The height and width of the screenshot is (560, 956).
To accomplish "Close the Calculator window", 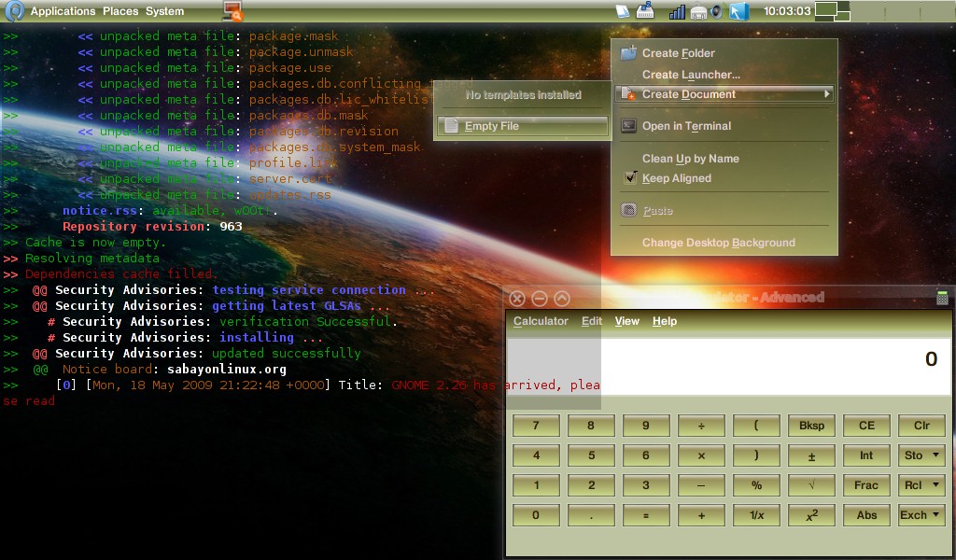I will pos(517,298).
